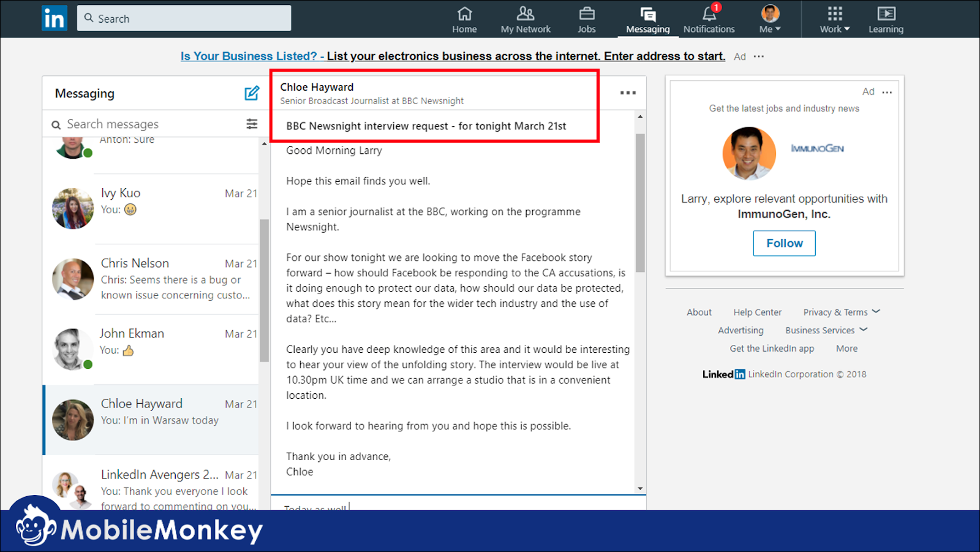Click the magnifier in Search messages
This screenshot has width=980, height=552.
point(56,125)
